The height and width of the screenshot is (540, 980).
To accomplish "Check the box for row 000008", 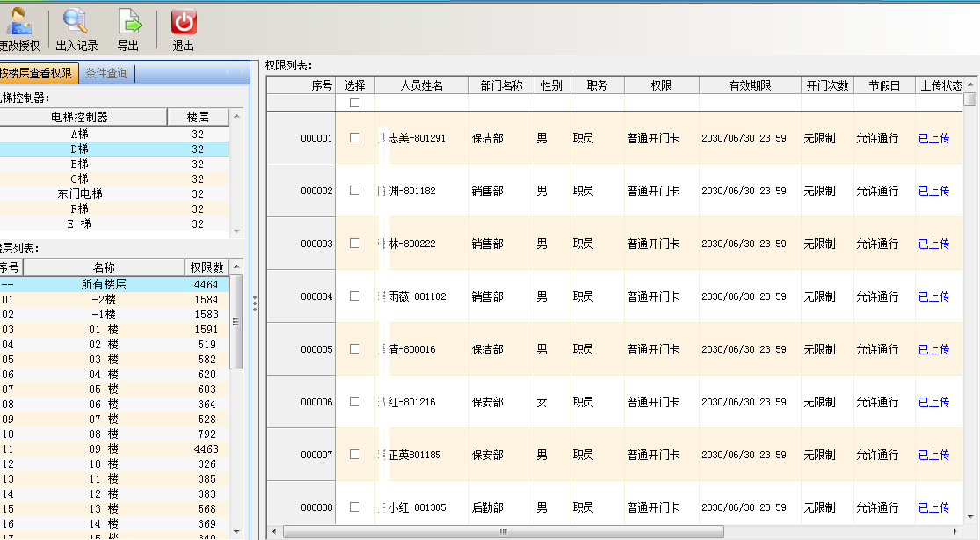I will [x=354, y=507].
